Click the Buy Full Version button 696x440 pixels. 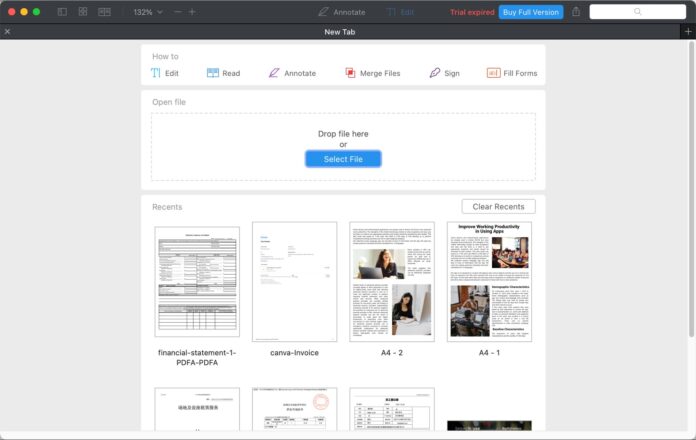(x=531, y=12)
